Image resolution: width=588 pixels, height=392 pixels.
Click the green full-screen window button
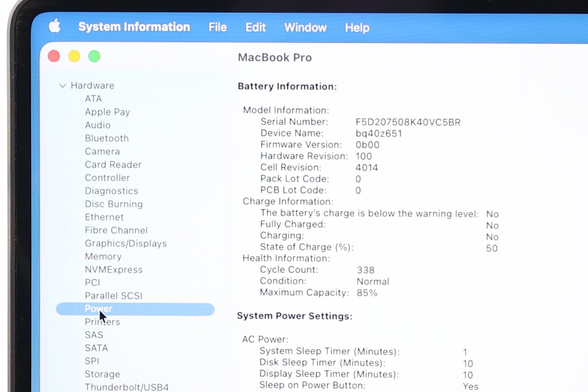pyautogui.click(x=94, y=56)
